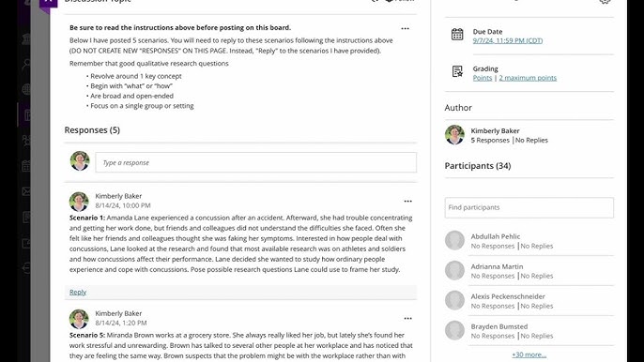Select participant Alexis Peckenschneider
This screenshot has height=362, width=644.
pyautogui.click(x=508, y=296)
